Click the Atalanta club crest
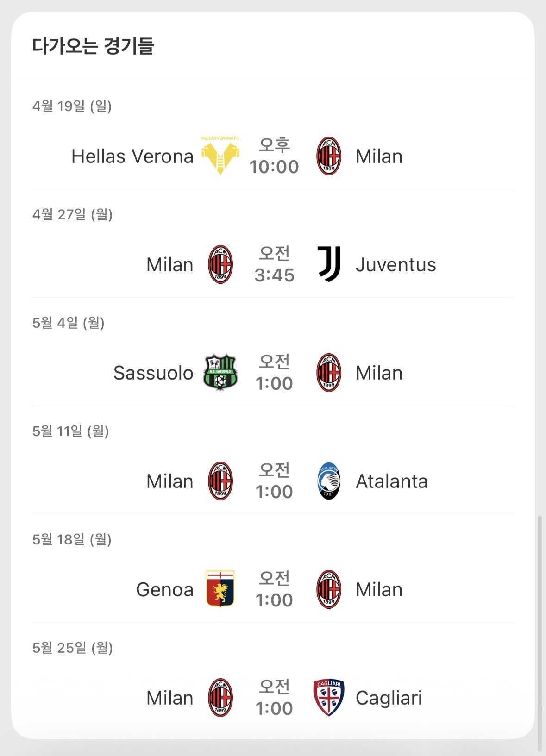This screenshot has height=756, width=546. coord(329,481)
